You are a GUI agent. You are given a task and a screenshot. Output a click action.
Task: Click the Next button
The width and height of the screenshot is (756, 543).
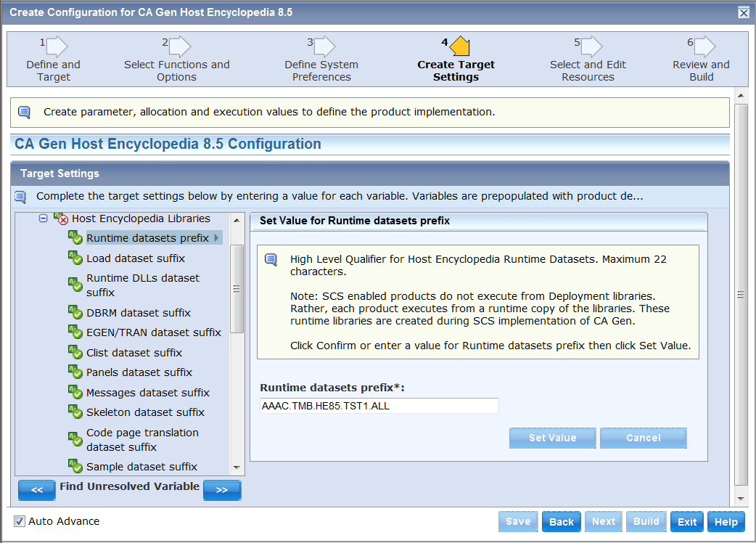(604, 522)
